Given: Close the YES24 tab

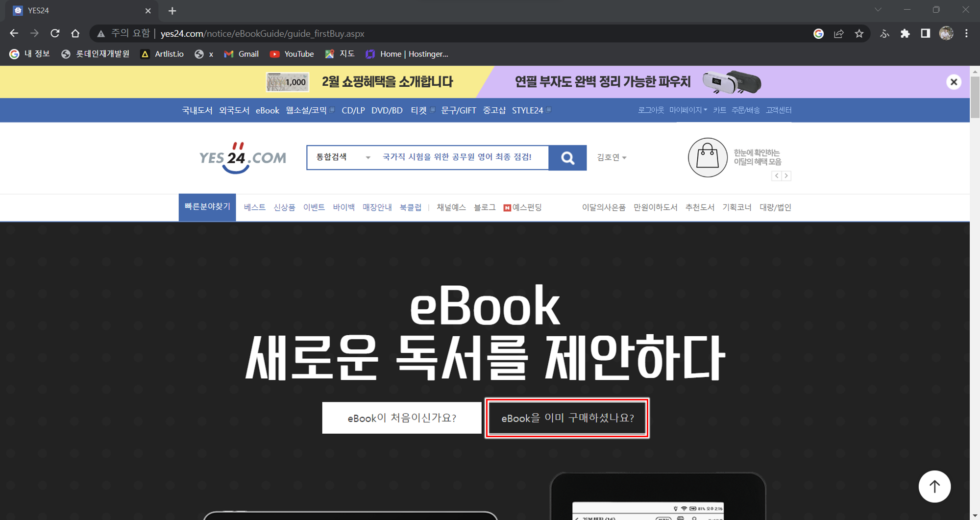Looking at the screenshot, I should [x=148, y=11].
